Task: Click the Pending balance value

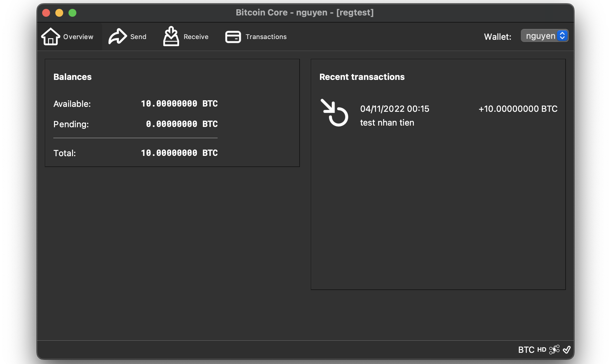Action: point(182,124)
